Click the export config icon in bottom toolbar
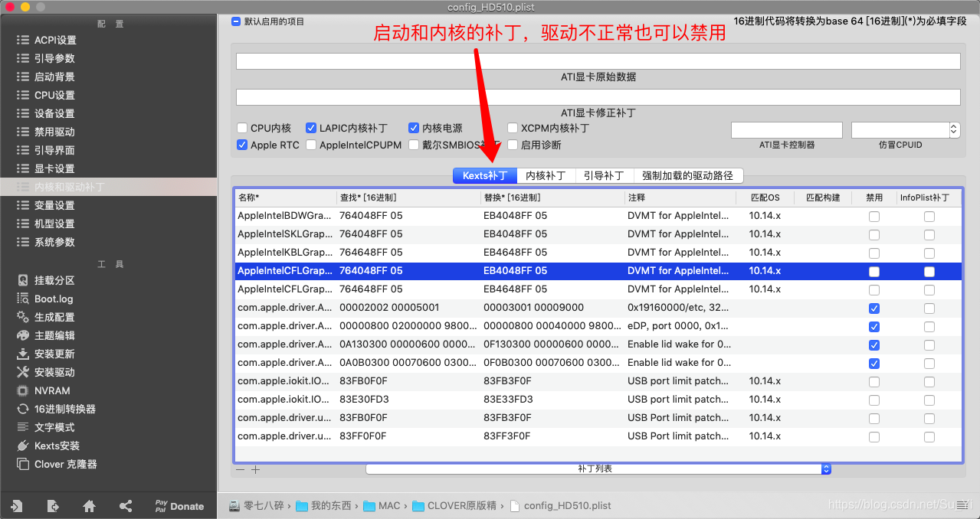The width and height of the screenshot is (980, 519). [x=53, y=506]
